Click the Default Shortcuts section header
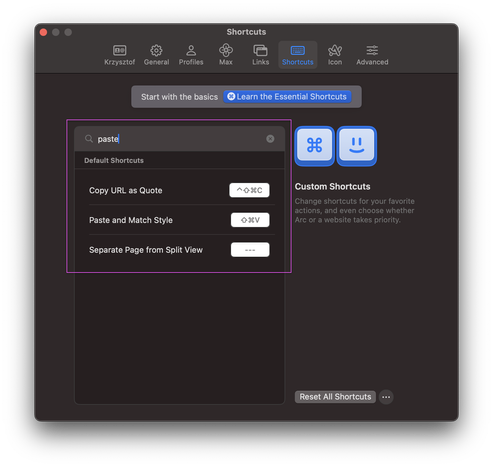 point(114,160)
